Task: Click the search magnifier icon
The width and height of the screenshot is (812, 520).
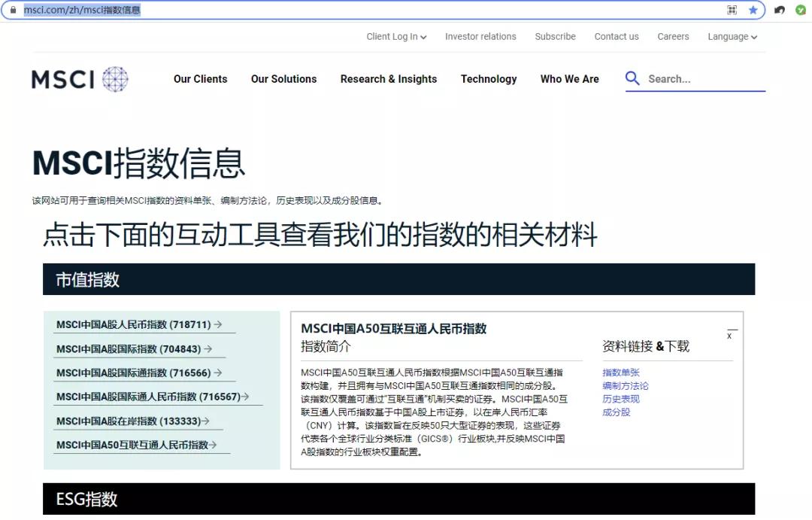Action: pos(632,78)
